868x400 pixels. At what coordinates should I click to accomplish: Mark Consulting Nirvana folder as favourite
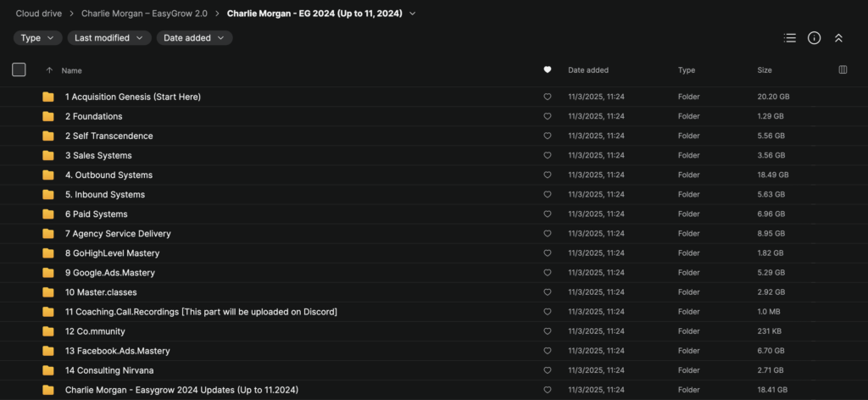point(547,370)
